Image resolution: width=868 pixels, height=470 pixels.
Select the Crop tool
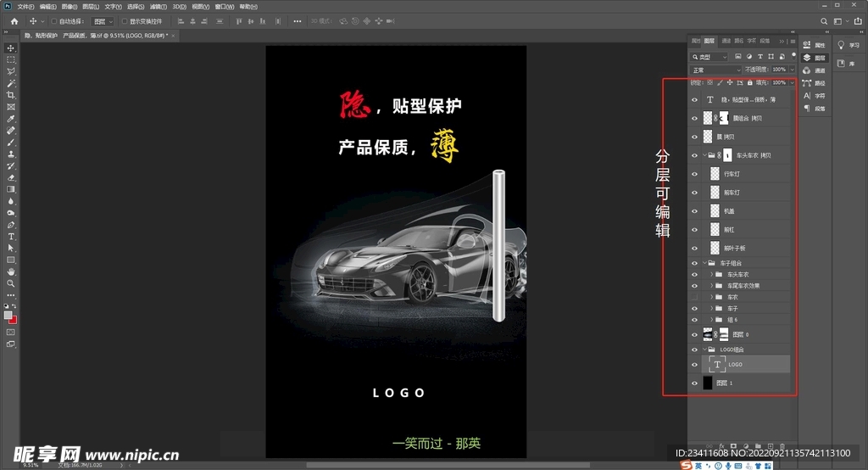[x=10, y=95]
